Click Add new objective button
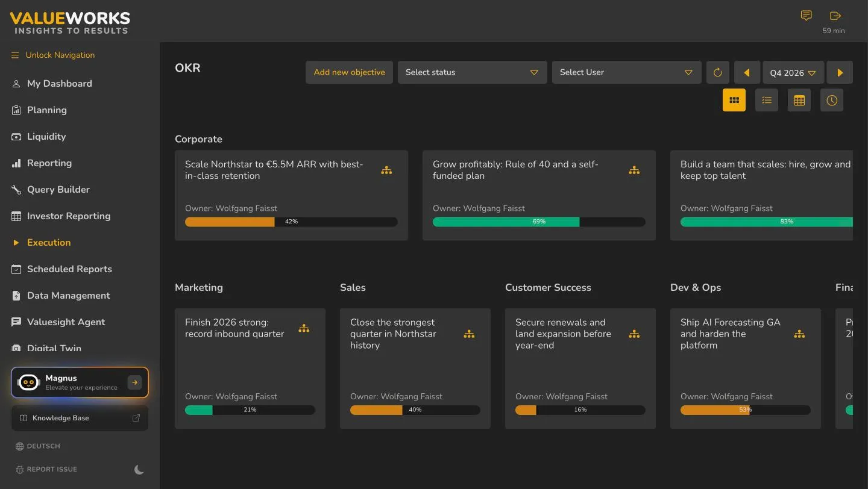Screen dimensions: 868x489 coord(349,72)
